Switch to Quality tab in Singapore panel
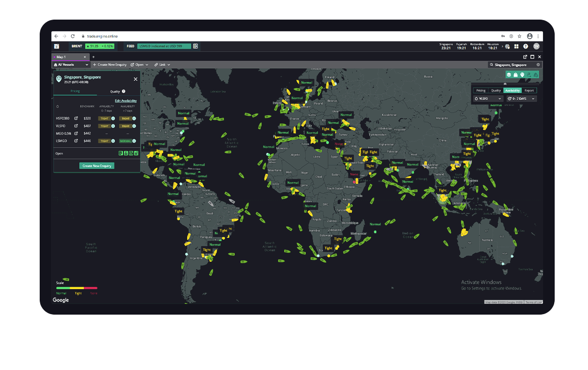 point(115,91)
